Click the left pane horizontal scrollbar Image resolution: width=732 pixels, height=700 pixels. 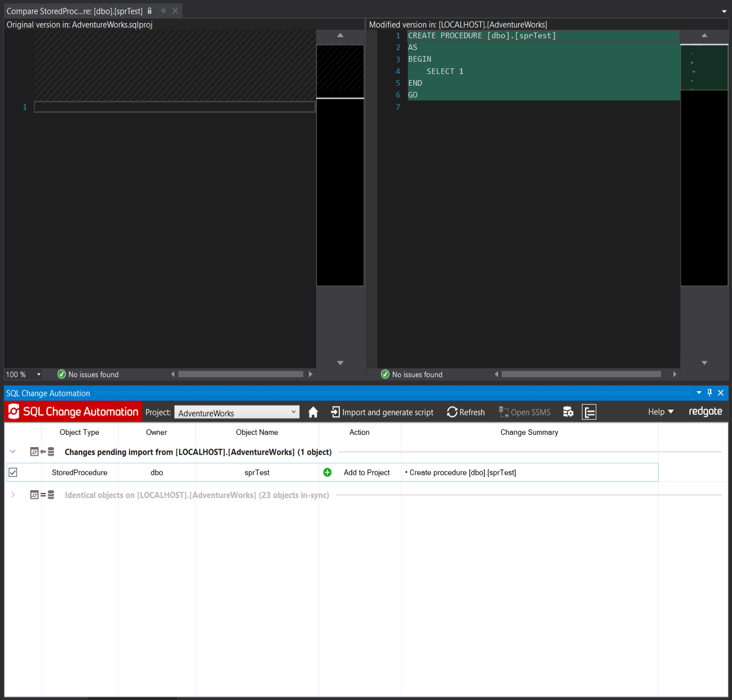(241, 375)
